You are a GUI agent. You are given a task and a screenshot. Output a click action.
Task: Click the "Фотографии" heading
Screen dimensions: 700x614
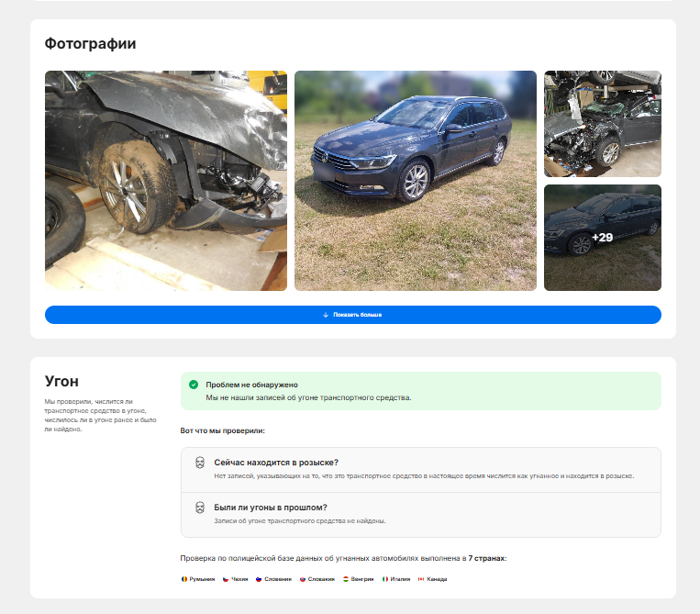90,44
